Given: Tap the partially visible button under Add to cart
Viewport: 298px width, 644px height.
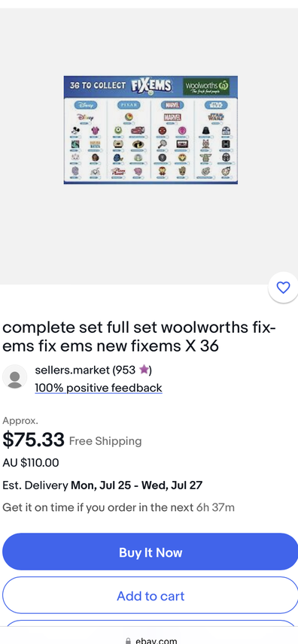Looking at the screenshot, I should pyautogui.click(x=151, y=624).
